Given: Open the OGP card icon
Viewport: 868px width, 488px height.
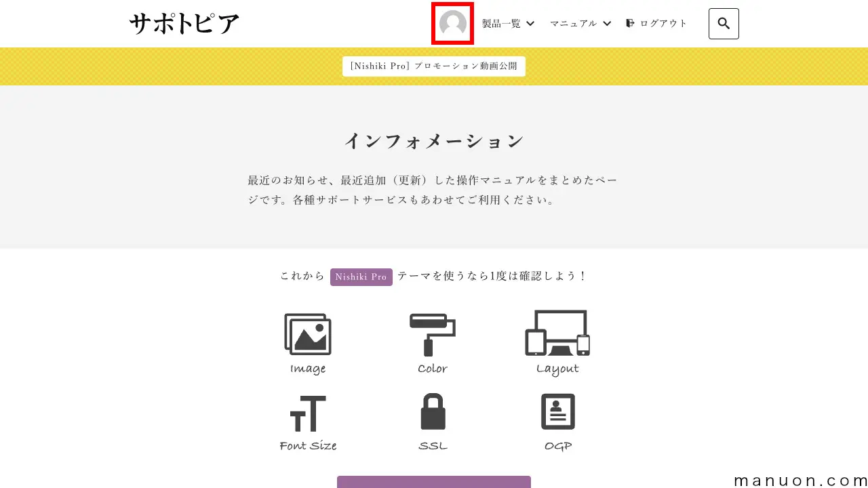Looking at the screenshot, I should pyautogui.click(x=557, y=411).
